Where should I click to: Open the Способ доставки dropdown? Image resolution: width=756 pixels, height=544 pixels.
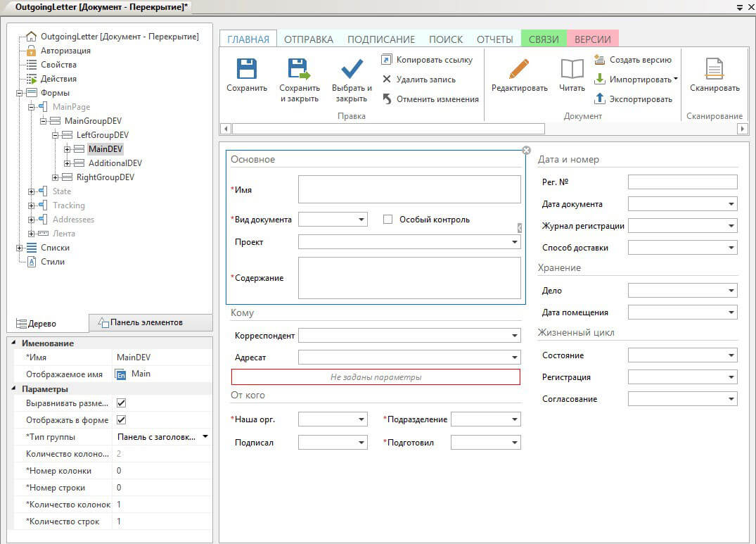(731, 248)
